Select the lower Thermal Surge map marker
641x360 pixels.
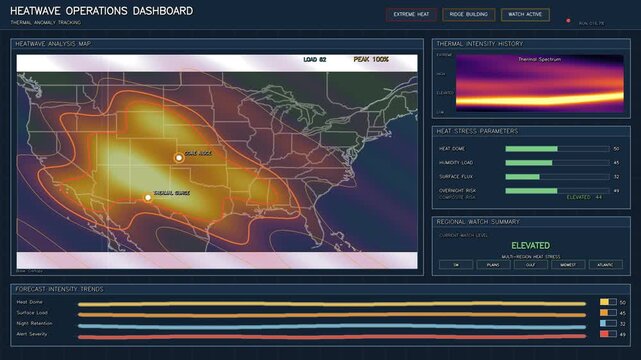click(x=148, y=198)
